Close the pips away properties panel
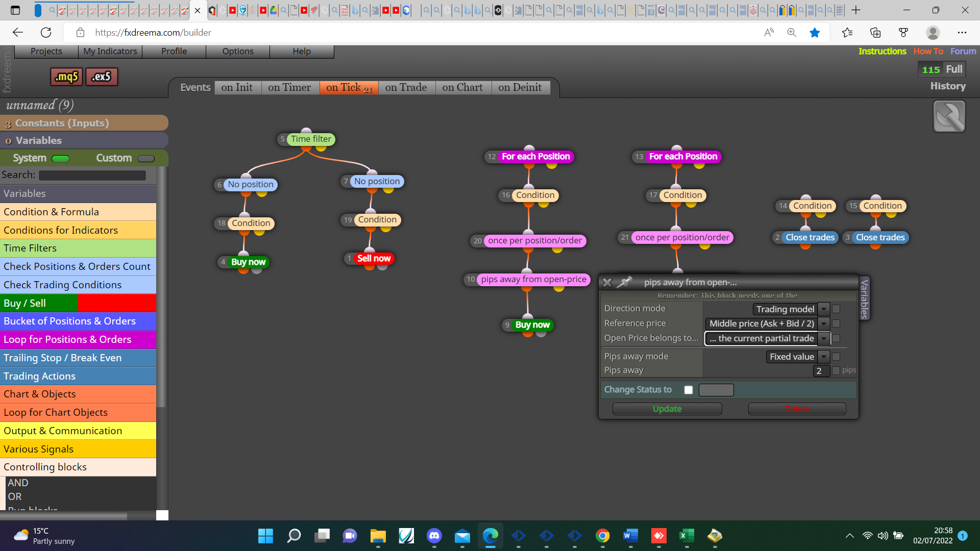The height and width of the screenshot is (551, 980). tap(607, 282)
